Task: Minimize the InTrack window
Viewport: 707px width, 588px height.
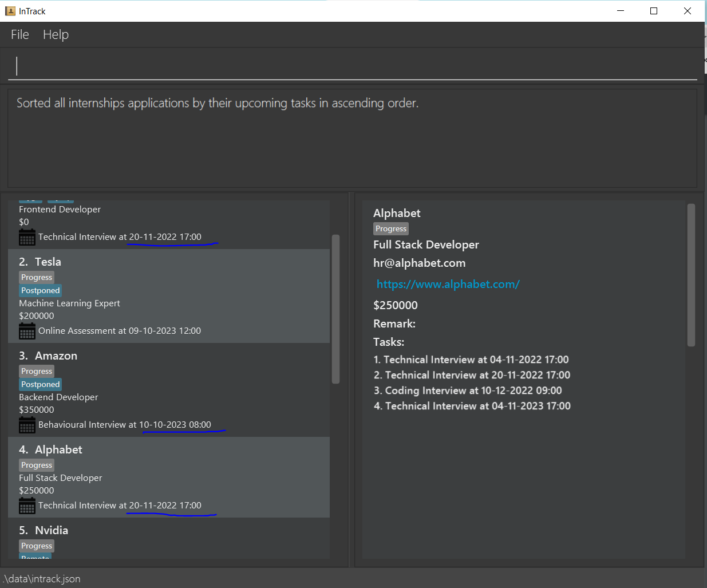Action: point(621,11)
